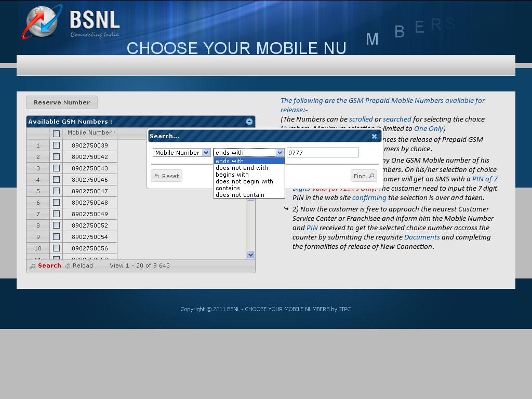Collapse the Available GSM Numbers panel
The image size is (532, 399).
coord(249,122)
